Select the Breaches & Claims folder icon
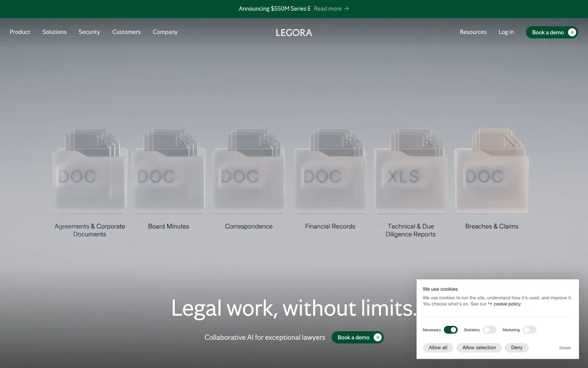Screen dimensions: 588x368 coord(491,170)
